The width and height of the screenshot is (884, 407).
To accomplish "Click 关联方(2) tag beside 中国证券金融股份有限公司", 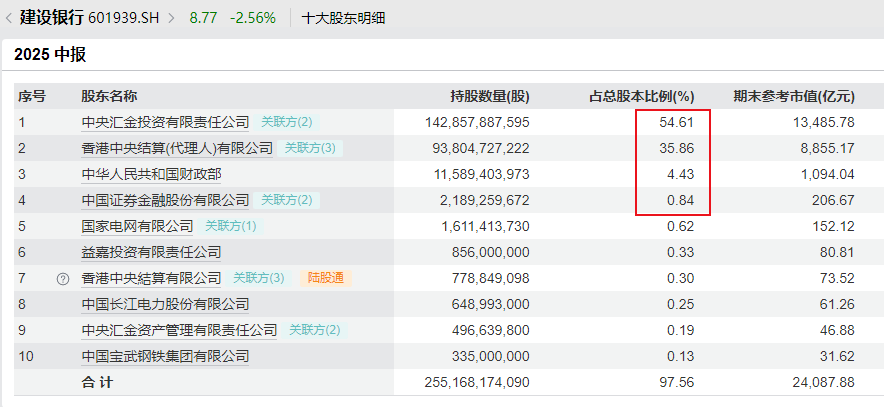I will click(286, 200).
